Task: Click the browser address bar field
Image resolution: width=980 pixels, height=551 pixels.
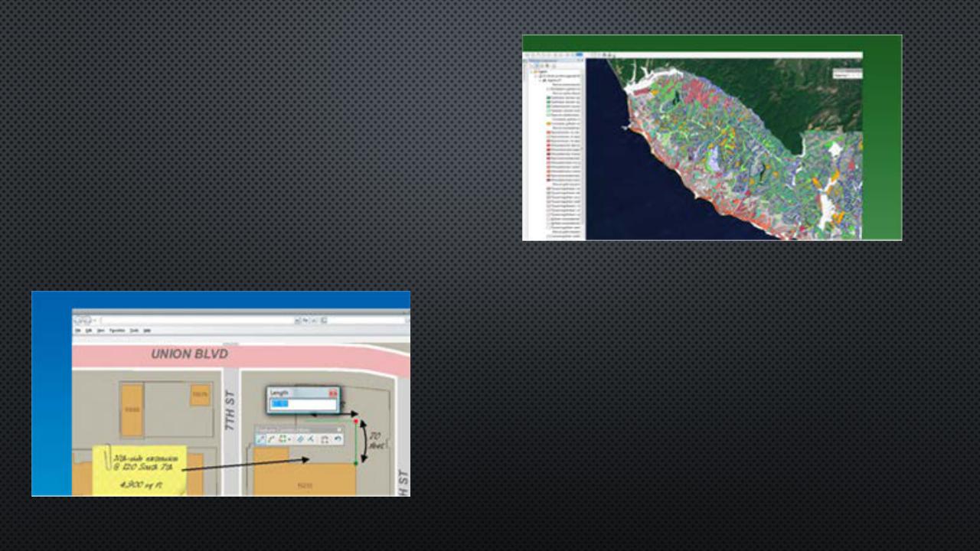Action: [x=197, y=321]
